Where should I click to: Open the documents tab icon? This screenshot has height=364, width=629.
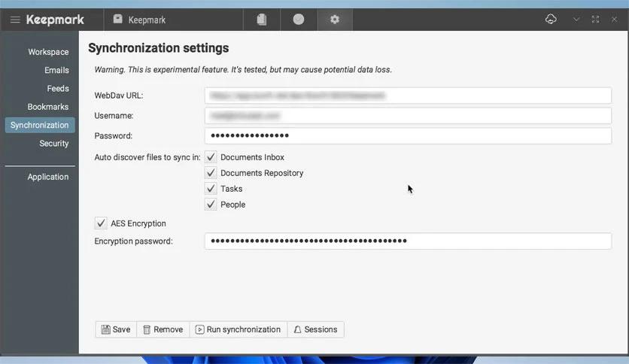pyautogui.click(x=262, y=20)
